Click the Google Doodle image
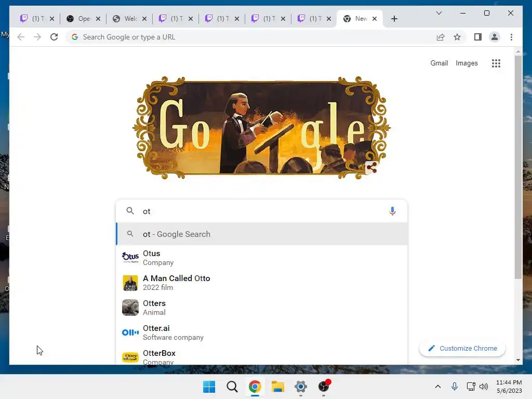The height and width of the screenshot is (399, 532). point(261,128)
